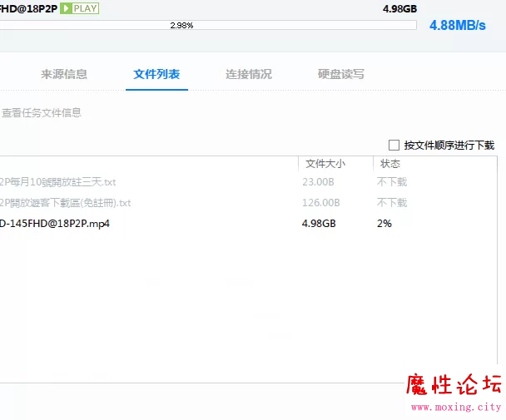This screenshot has width=506, height=420.
Task: Select the 每月10號開放註三天.txt file row
Action: tap(249, 182)
